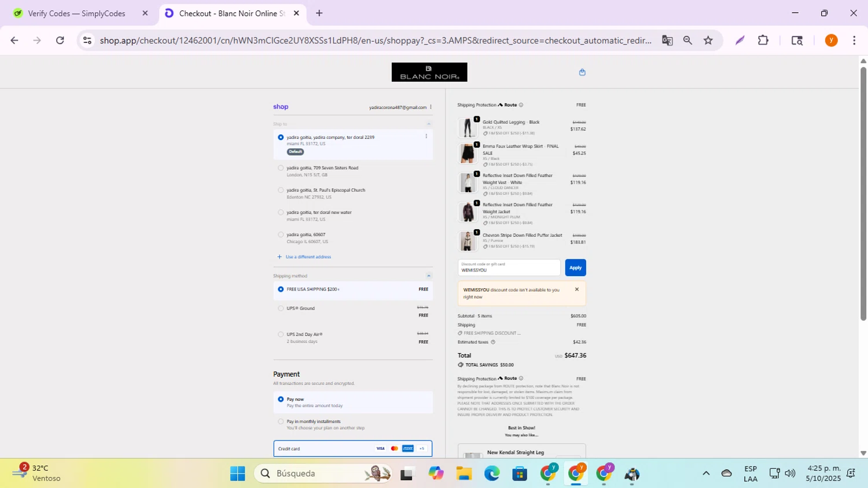Screen dimensions: 868x488
Task: Open the site information icon in the address bar
Action: coord(87,41)
